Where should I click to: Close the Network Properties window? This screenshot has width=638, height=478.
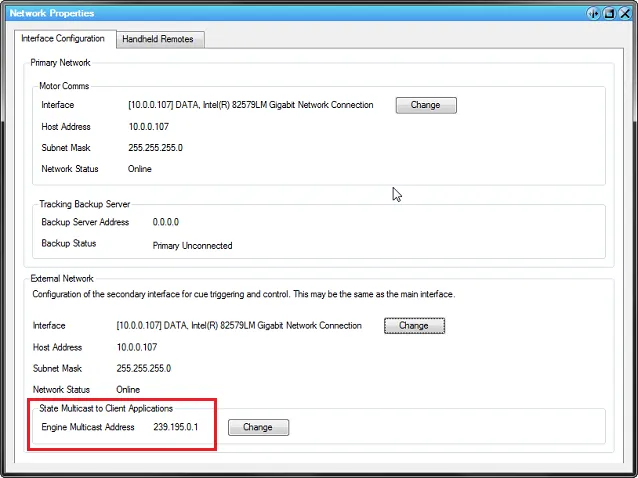623,14
